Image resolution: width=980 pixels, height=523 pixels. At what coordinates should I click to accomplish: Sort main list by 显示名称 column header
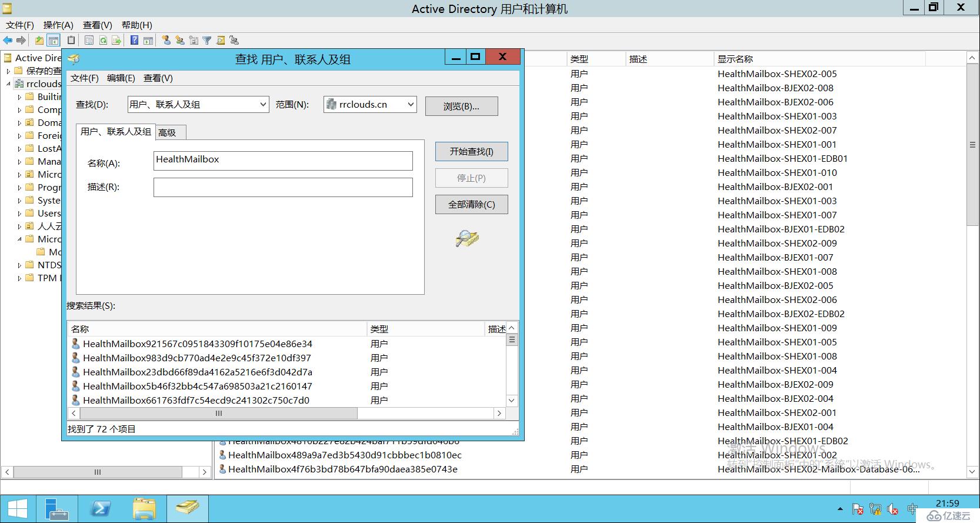819,59
